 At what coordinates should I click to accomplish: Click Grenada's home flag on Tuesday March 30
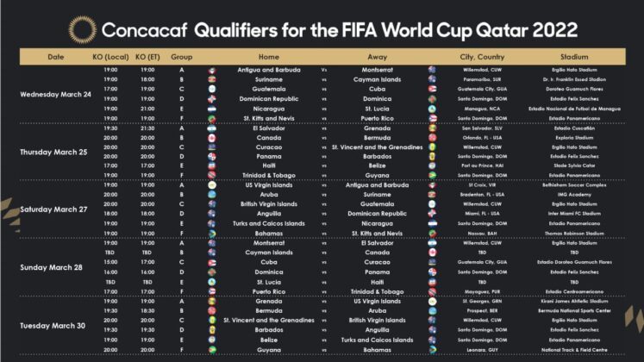click(212, 302)
